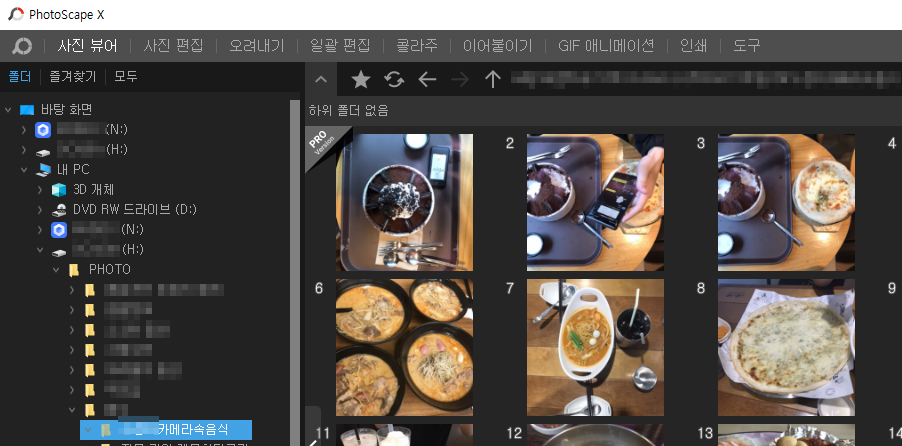Select the 즐겨찾기 panel tab

pyautogui.click(x=72, y=77)
